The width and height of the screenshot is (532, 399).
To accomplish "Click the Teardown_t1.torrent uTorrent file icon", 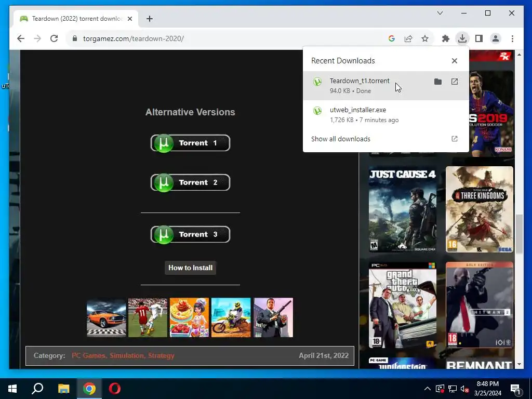I will click(x=317, y=82).
